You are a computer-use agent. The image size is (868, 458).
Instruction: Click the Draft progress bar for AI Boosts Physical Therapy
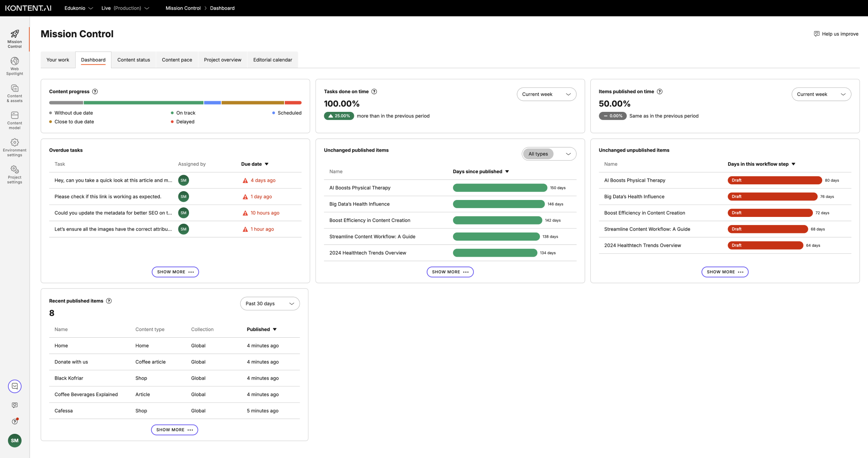(x=774, y=180)
